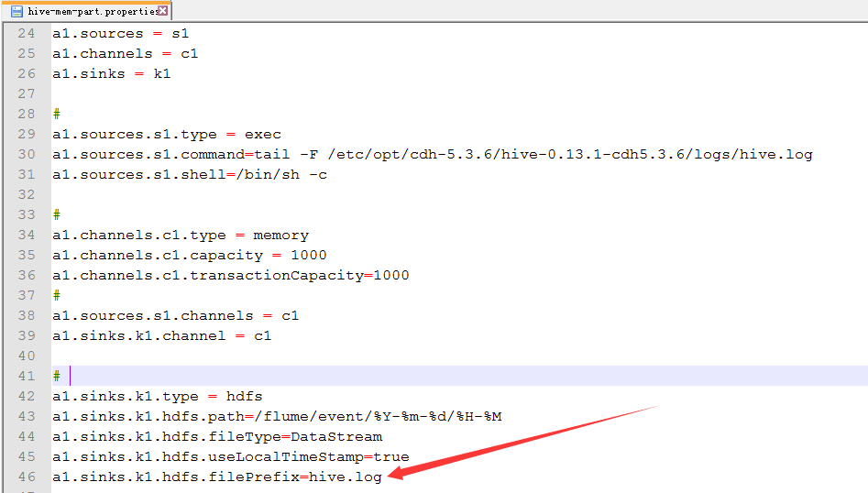Click 'a1.sources.s1.type = exec' line
Viewport: 868px width, 493px height.
(167, 135)
